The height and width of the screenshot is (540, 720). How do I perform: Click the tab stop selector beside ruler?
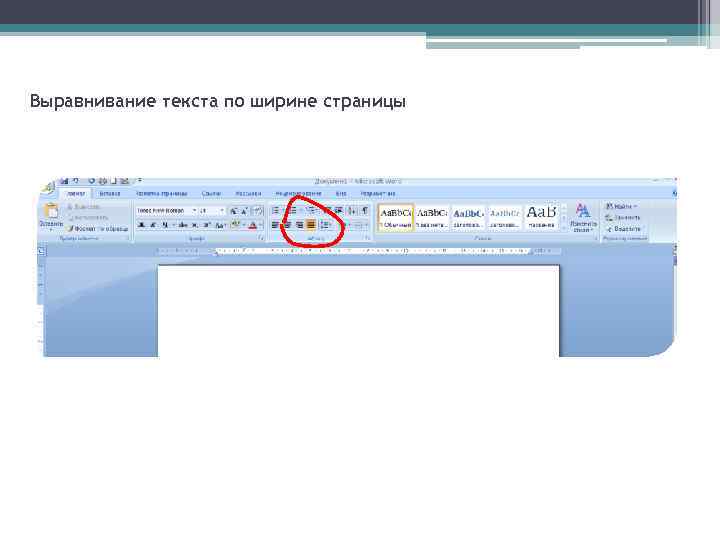pos(41,251)
